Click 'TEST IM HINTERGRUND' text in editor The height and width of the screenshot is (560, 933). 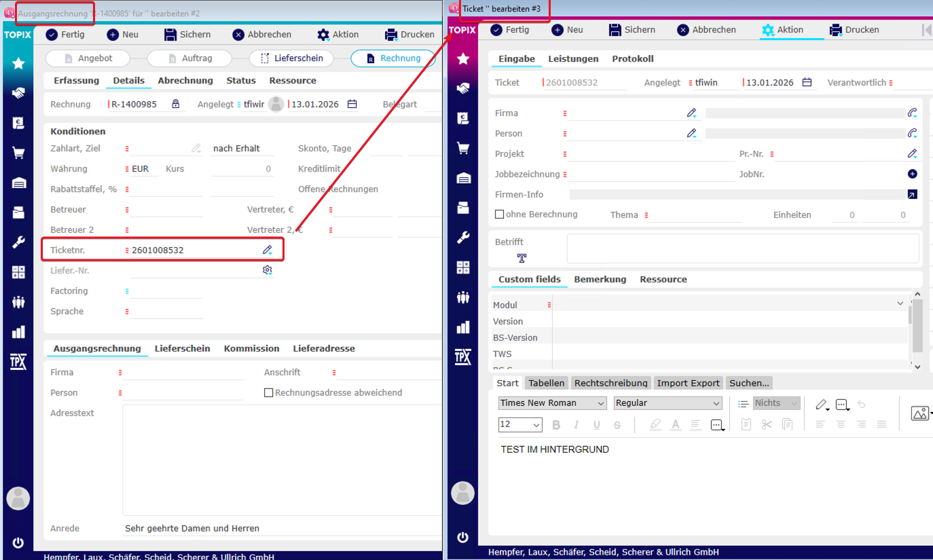pos(555,449)
